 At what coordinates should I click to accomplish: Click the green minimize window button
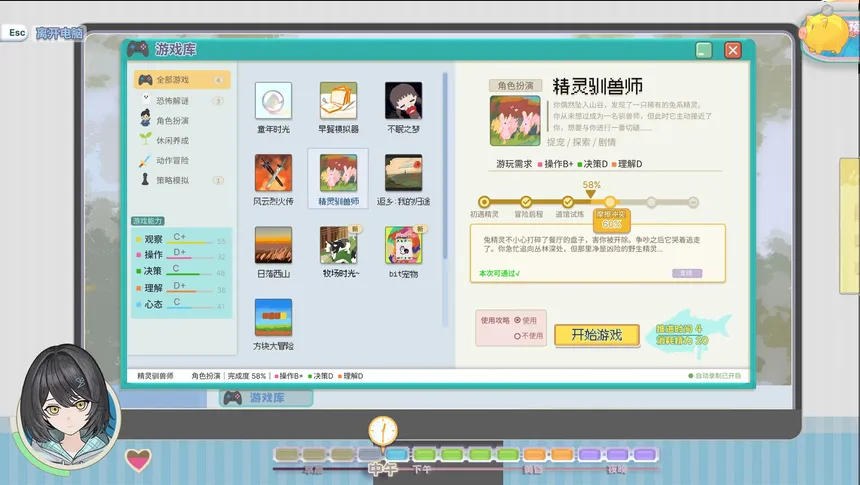704,50
